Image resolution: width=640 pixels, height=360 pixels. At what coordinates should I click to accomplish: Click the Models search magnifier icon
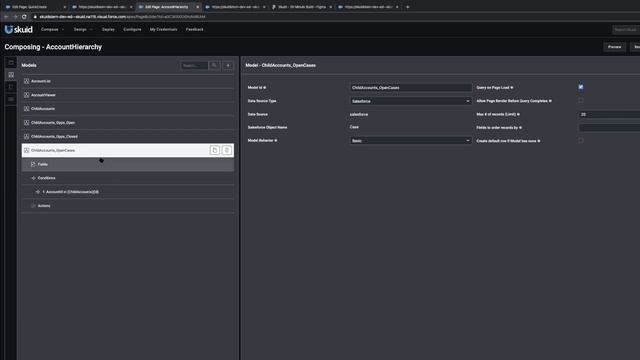coord(214,65)
